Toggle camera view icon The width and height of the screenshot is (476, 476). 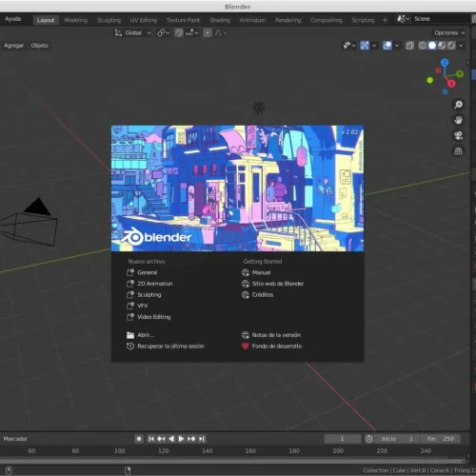click(x=458, y=136)
